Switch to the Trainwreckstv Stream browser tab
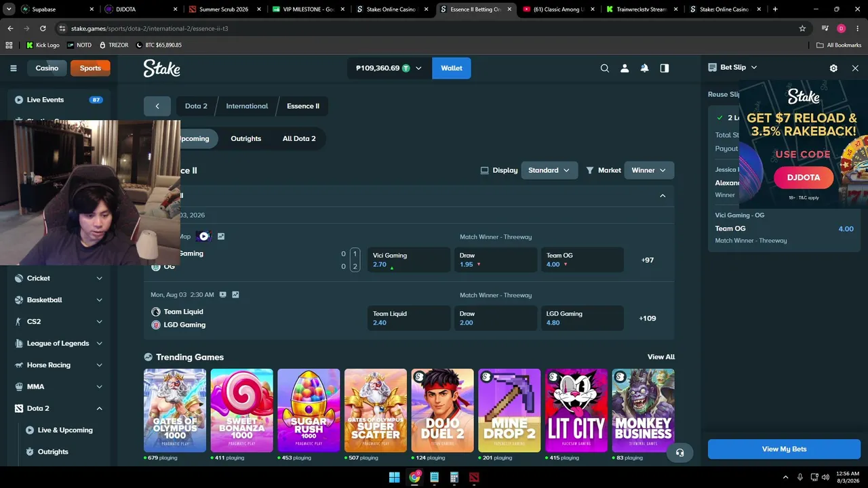This screenshot has width=868, height=488. 642,9
